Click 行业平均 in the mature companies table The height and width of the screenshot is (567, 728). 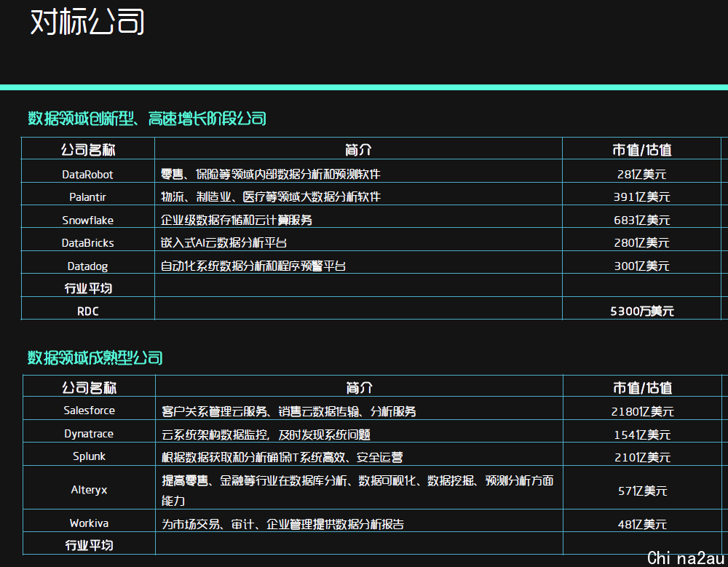89,545
